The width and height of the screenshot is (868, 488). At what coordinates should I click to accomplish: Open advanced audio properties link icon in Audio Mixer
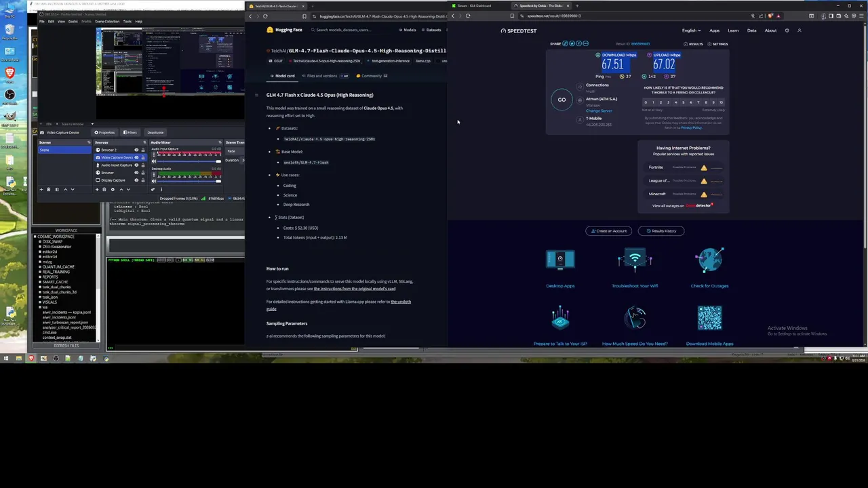point(153,189)
